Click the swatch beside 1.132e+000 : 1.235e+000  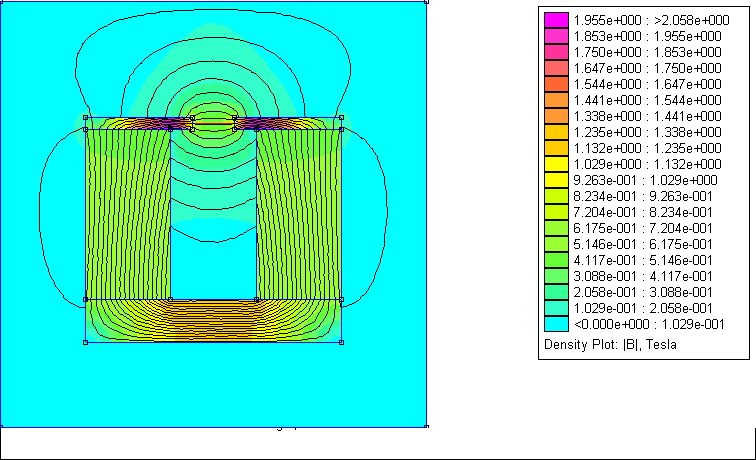pos(556,148)
